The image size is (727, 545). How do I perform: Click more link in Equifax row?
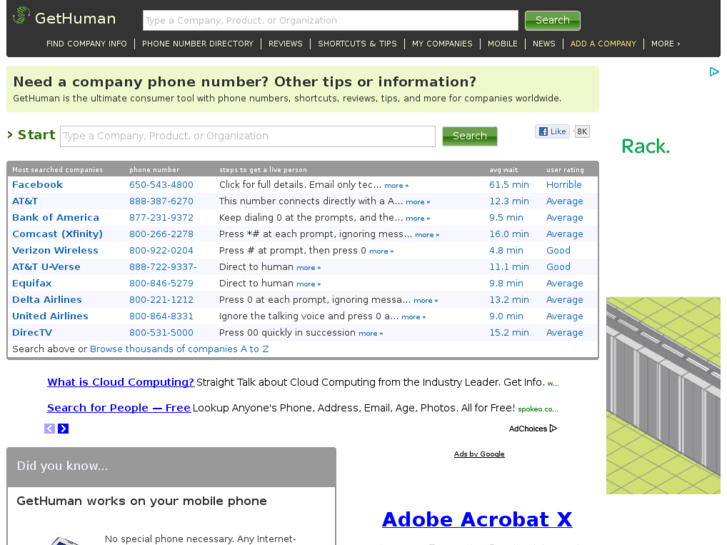(x=308, y=284)
